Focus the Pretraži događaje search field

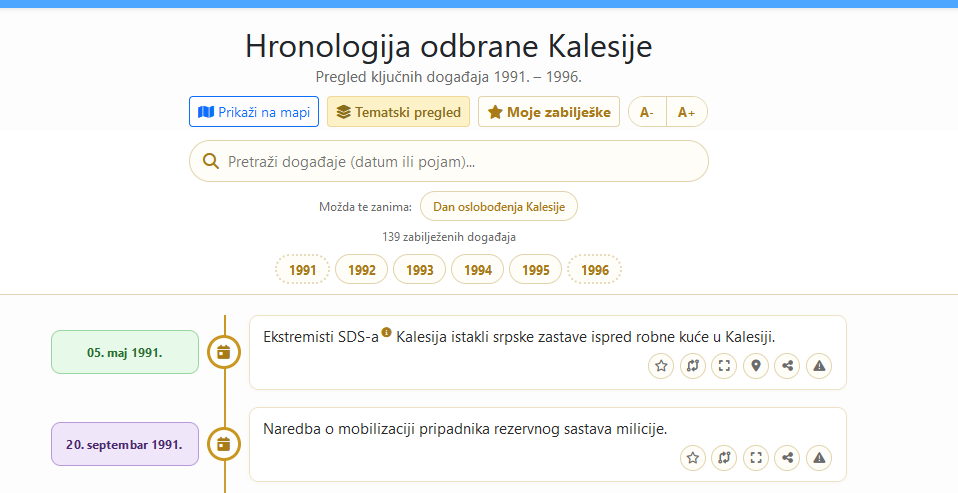click(449, 161)
